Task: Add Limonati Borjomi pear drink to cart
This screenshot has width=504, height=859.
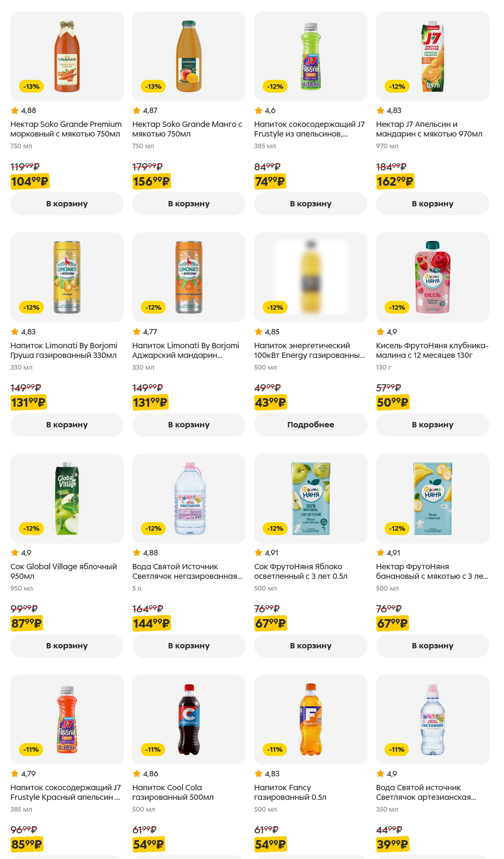Action: tap(67, 425)
